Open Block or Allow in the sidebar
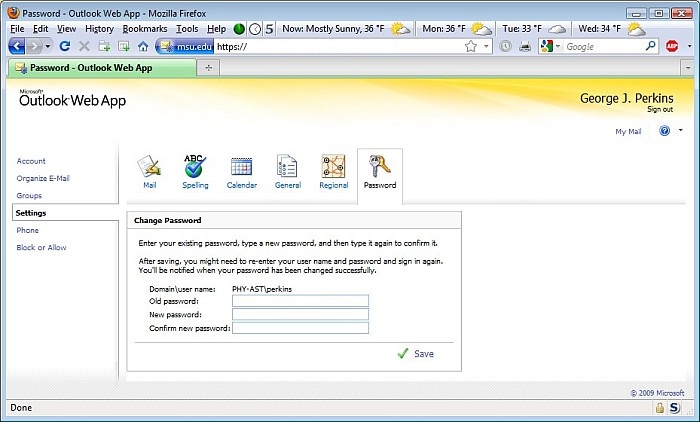Viewport: 700px width, 422px height. click(41, 247)
